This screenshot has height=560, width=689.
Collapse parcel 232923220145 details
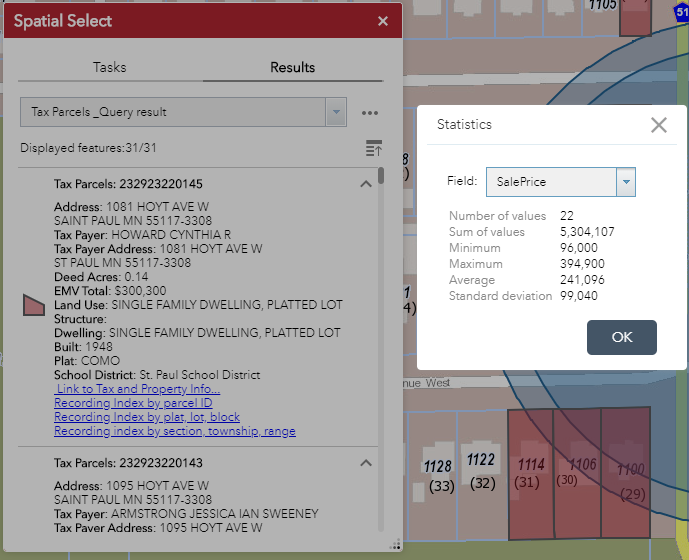coord(366,184)
